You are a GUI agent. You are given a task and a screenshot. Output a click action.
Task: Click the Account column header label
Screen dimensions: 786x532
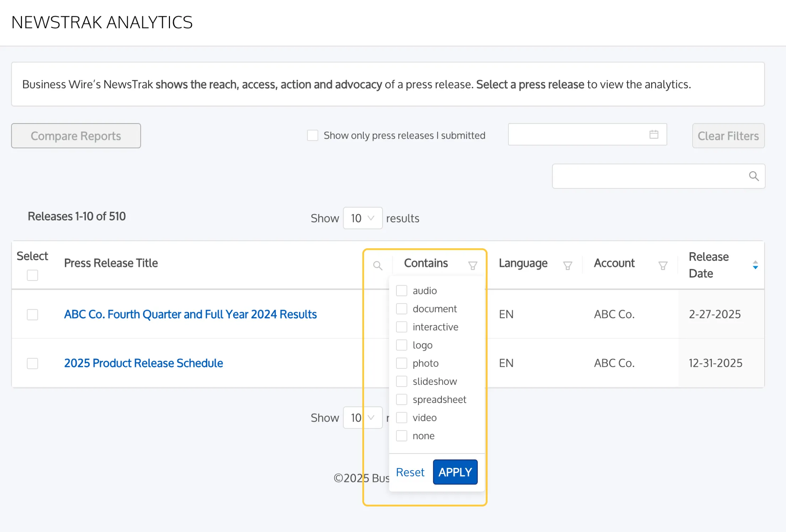click(614, 263)
